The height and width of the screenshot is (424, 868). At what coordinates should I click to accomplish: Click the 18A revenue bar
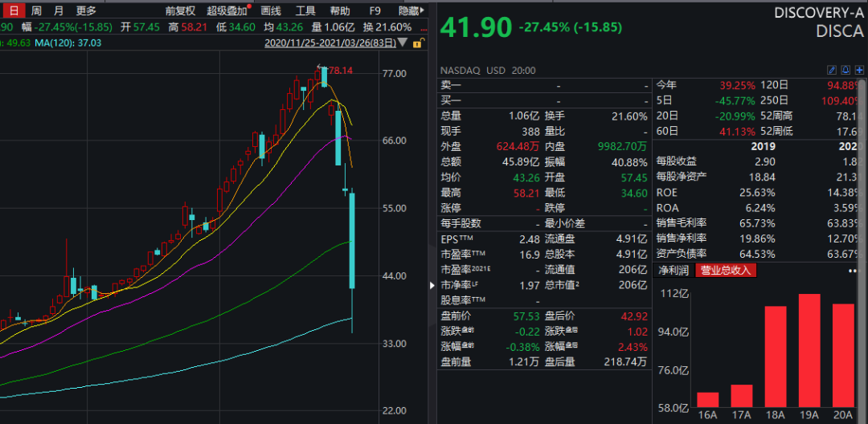[776, 357]
